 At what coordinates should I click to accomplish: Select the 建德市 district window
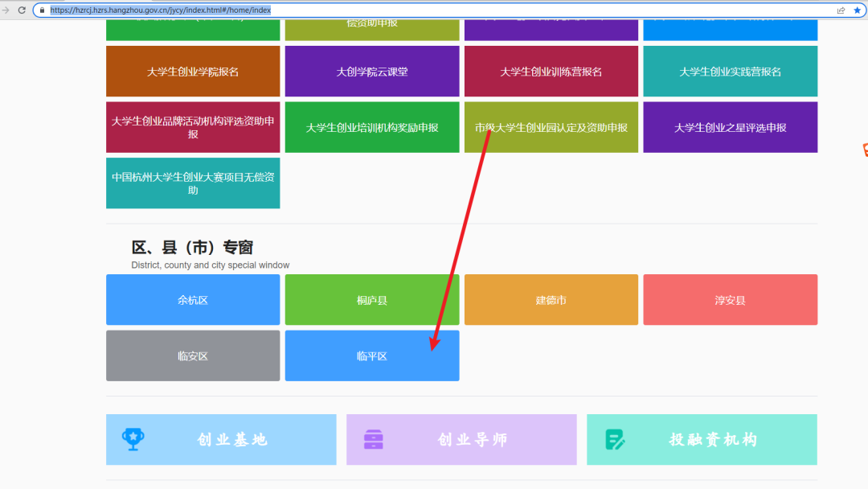coord(551,300)
